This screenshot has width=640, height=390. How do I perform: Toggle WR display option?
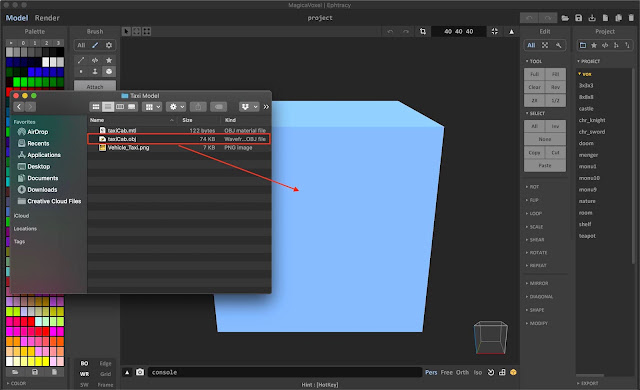pos(84,374)
